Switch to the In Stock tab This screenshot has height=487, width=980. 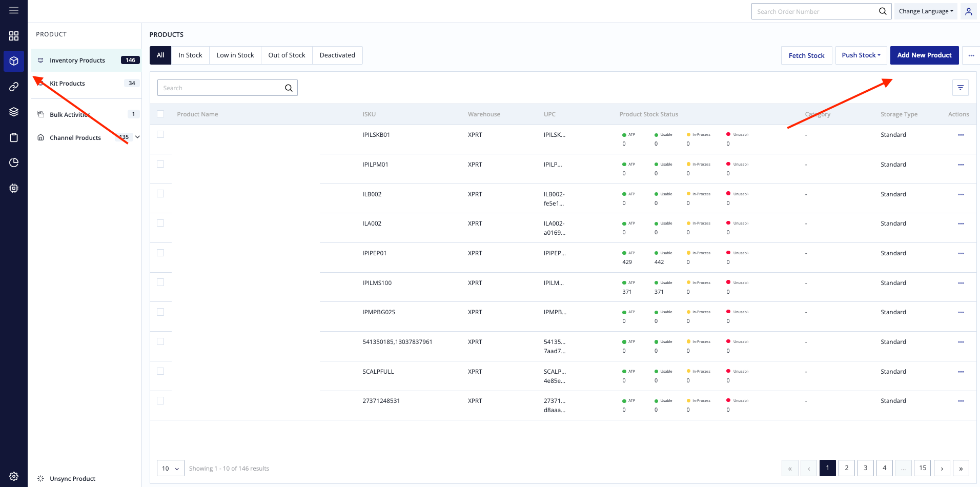pyautogui.click(x=190, y=55)
